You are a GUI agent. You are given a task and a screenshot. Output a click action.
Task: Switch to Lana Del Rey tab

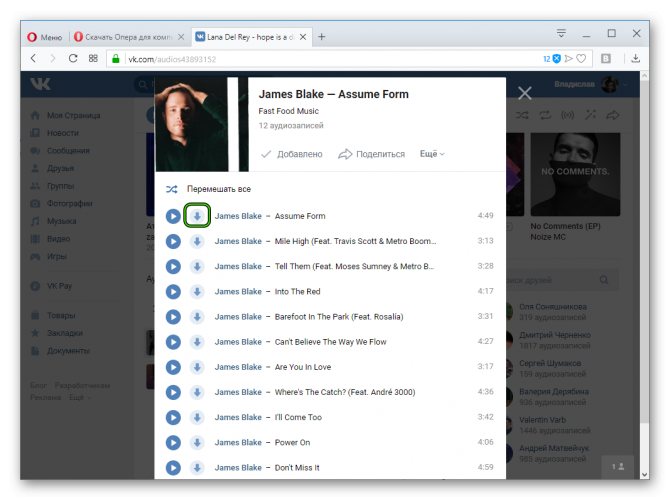[251, 37]
